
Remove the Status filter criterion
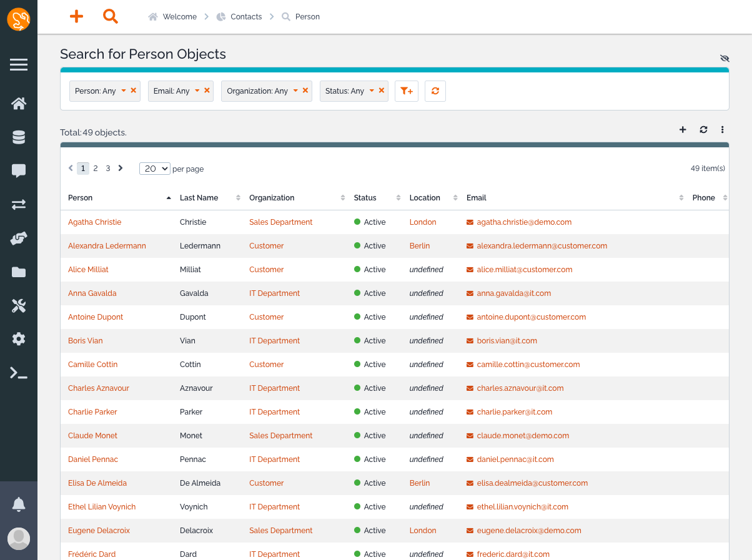[x=382, y=91]
